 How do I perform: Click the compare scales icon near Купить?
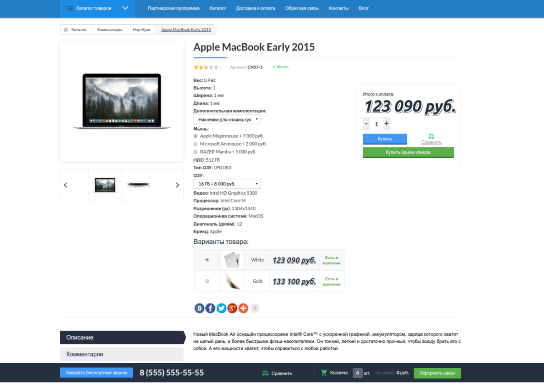431,136
